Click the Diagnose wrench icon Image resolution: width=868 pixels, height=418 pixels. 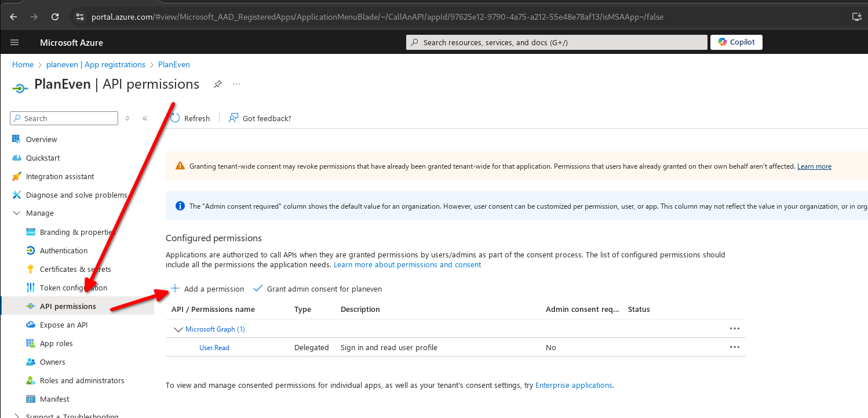16,195
